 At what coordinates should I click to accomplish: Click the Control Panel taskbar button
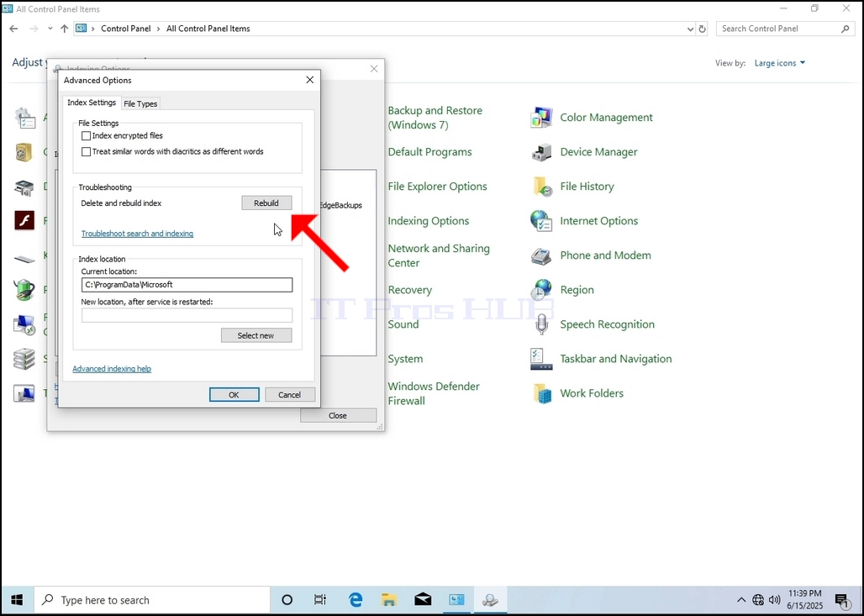pyautogui.click(x=456, y=600)
